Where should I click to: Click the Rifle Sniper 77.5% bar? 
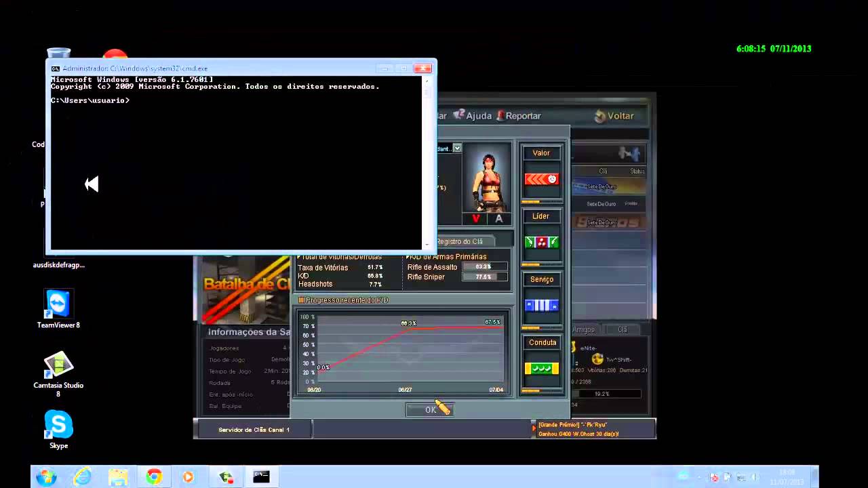click(484, 277)
